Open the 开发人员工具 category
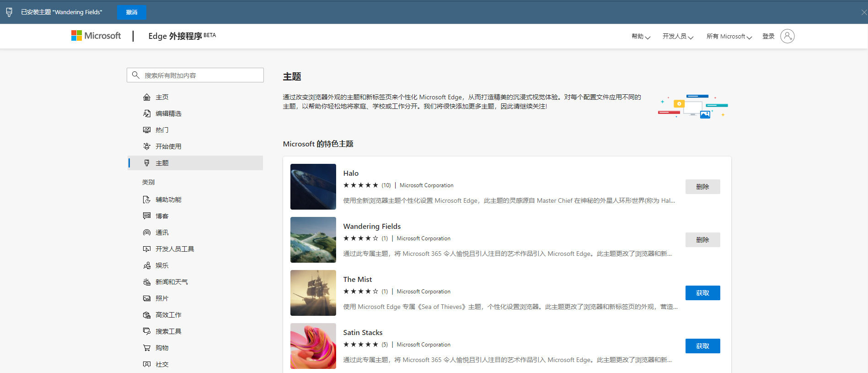 195,249
